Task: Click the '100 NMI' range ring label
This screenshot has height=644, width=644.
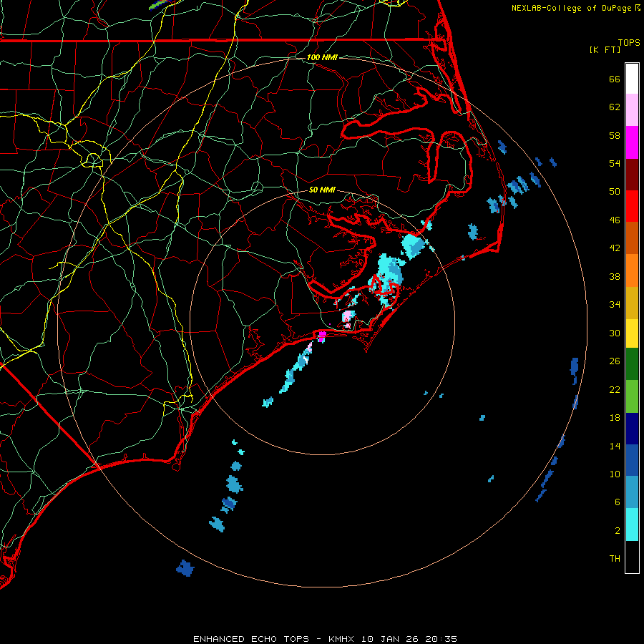Action: pyautogui.click(x=322, y=57)
